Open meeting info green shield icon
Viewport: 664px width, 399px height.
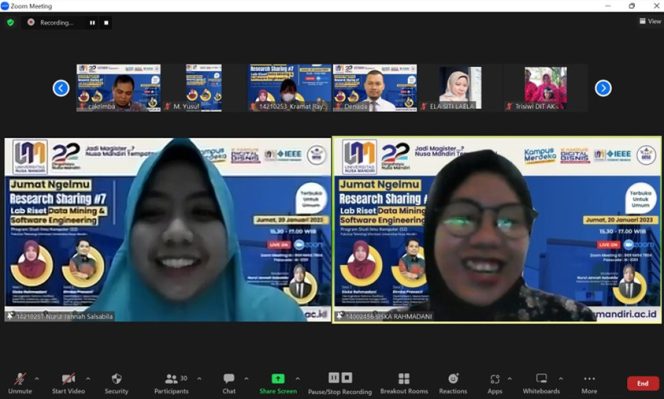tap(11, 22)
